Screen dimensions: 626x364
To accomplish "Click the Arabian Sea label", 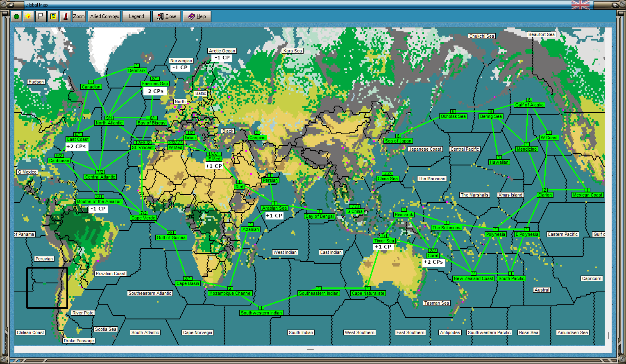I will (x=274, y=208).
